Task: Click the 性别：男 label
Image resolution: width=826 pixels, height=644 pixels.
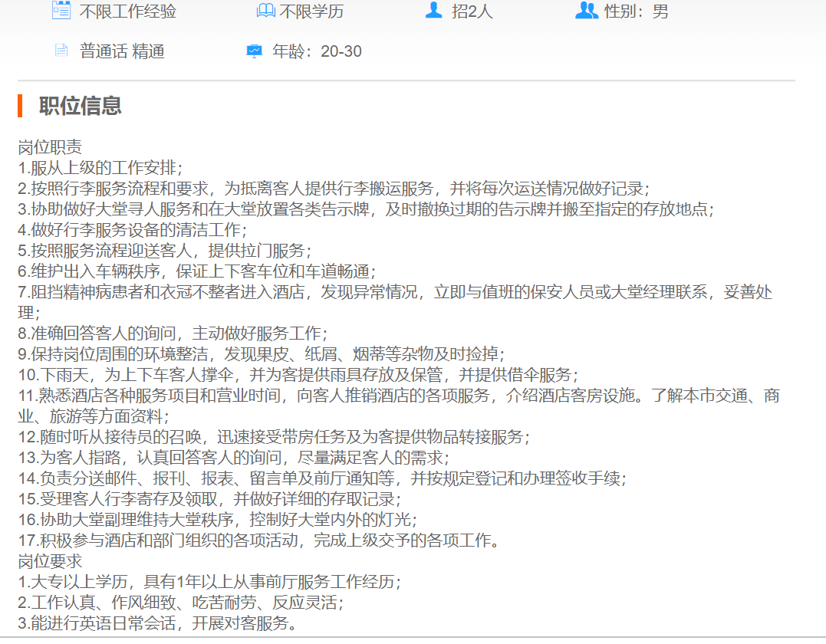Action: (636, 11)
